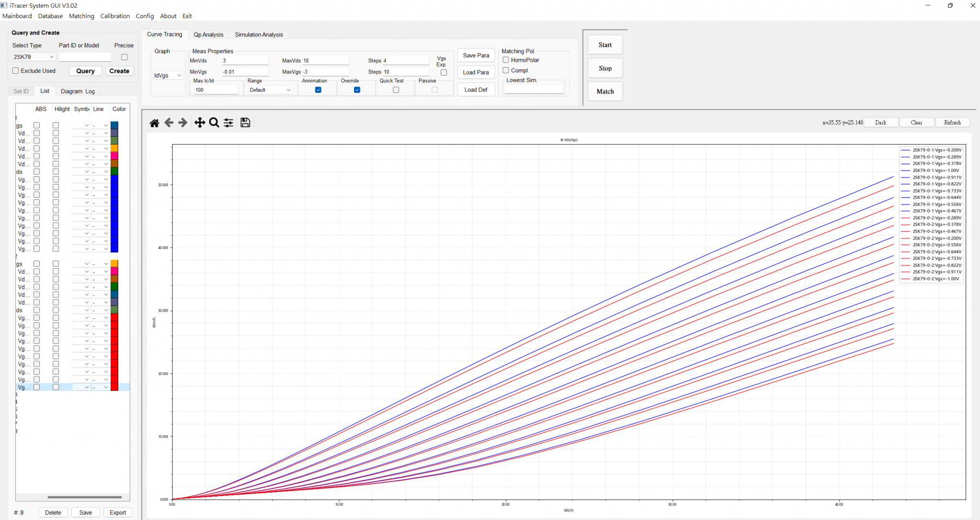This screenshot has width=980, height=520.
Task: Enable the Quick Test checkbox
Action: pos(396,90)
